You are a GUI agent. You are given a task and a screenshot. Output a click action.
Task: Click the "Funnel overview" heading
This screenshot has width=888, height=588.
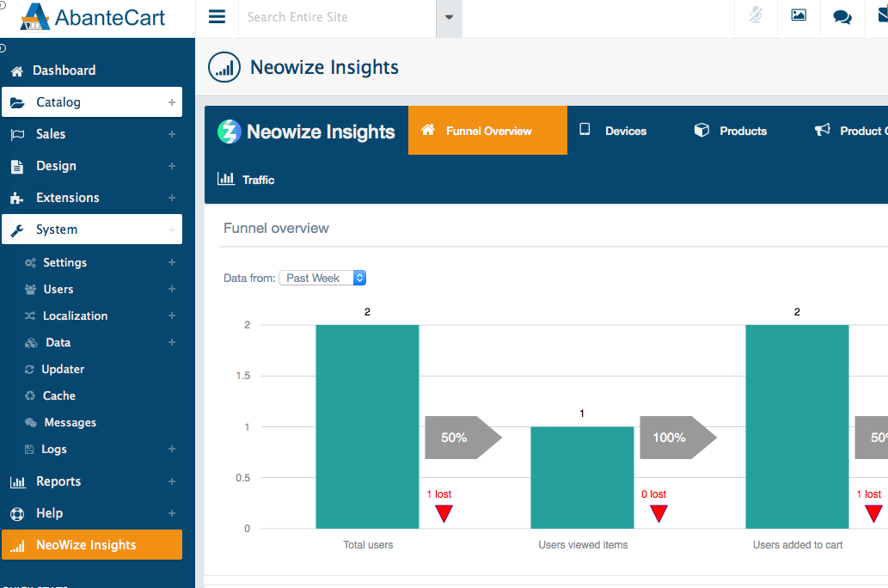click(x=276, y=229)
